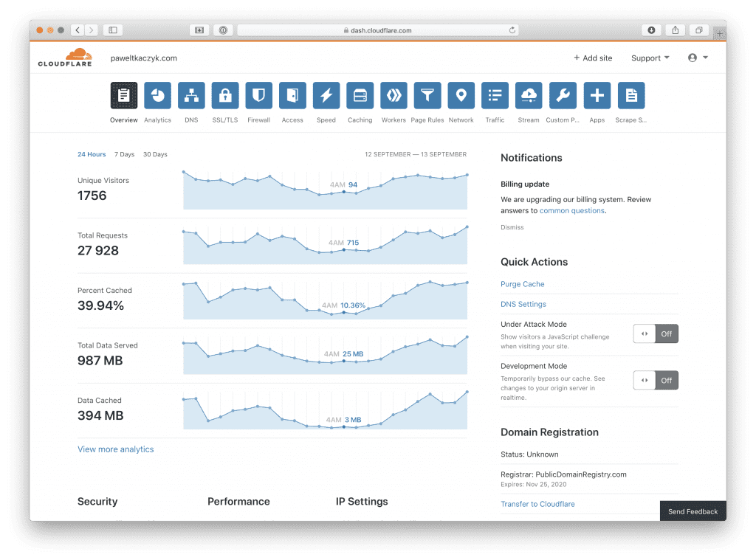Open Page Rules
The image size is (756, 560).
pyautogui.click(x=427, y=95)
